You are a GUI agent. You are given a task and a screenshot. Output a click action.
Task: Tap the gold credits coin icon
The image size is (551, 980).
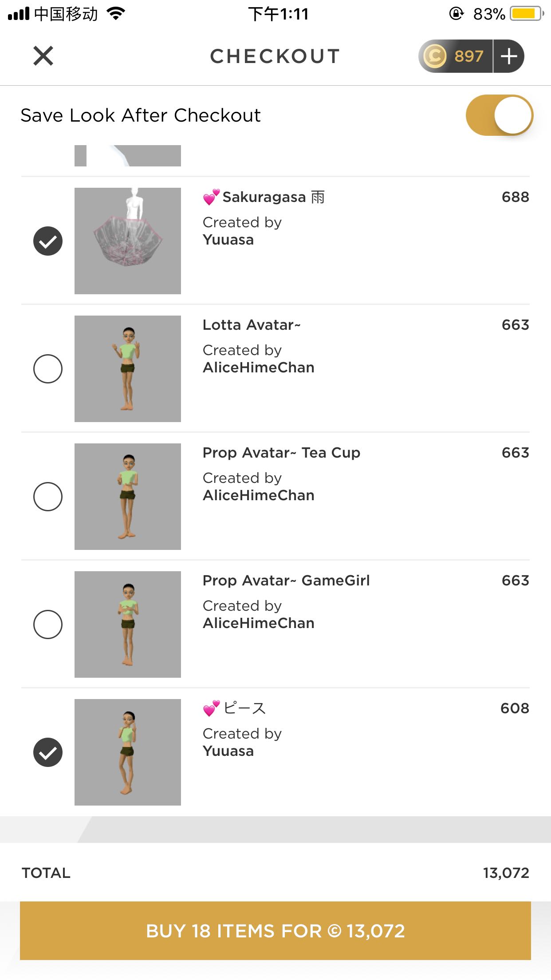(x=435, y=56)
